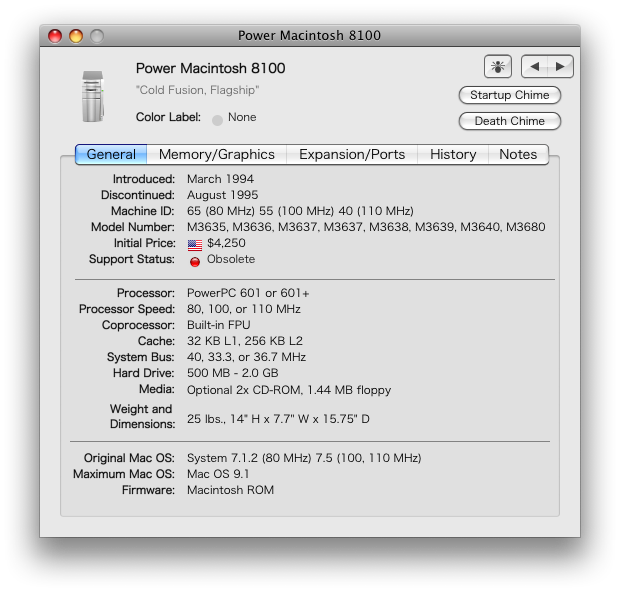Click the Power Macintosh 8100 tower image
The height and width of the screenshot is (592, 620).
[x=93, y=96]
